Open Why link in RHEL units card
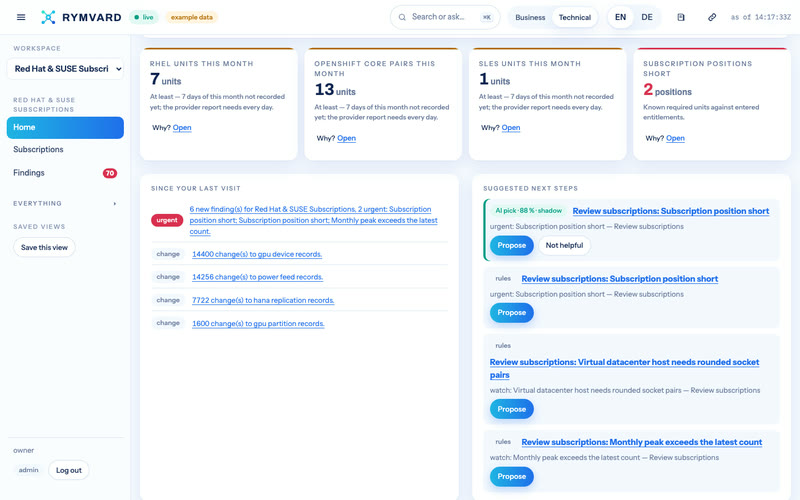800x500 pixels. click(182, 128)
